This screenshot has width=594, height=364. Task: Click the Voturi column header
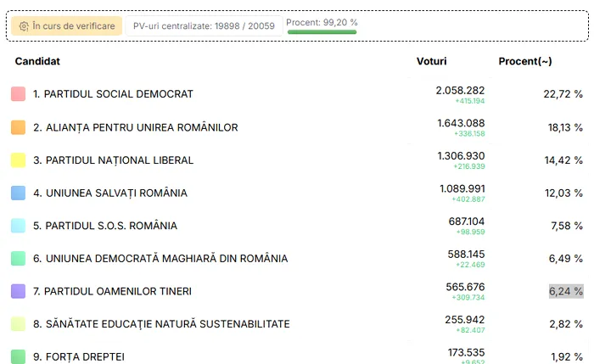tap(431, 61)
